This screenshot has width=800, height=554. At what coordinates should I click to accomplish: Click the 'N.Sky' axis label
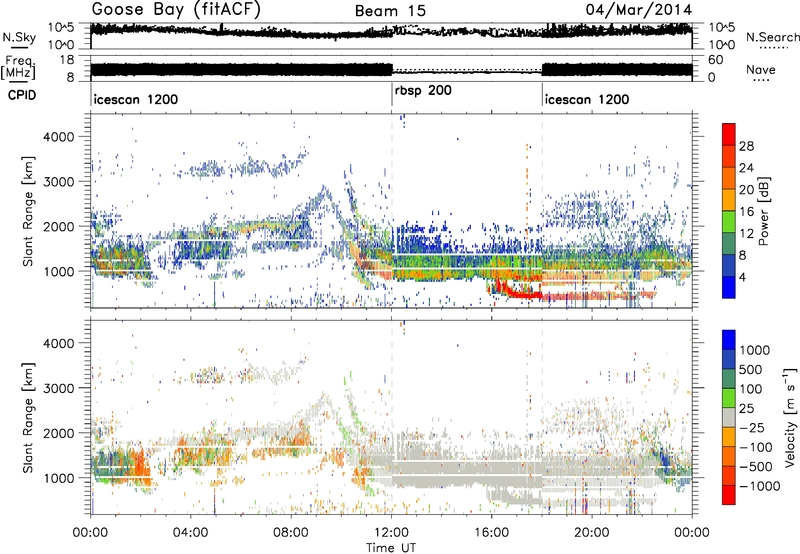19,37
